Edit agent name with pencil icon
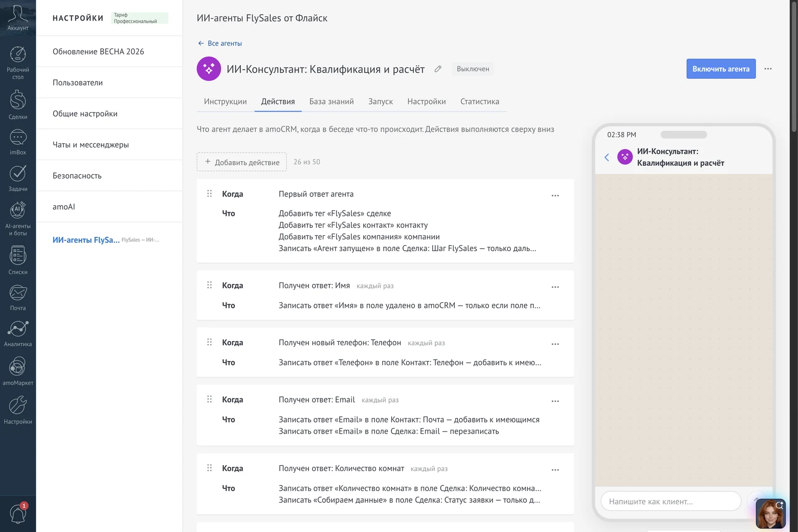 [x=438, y=69]
